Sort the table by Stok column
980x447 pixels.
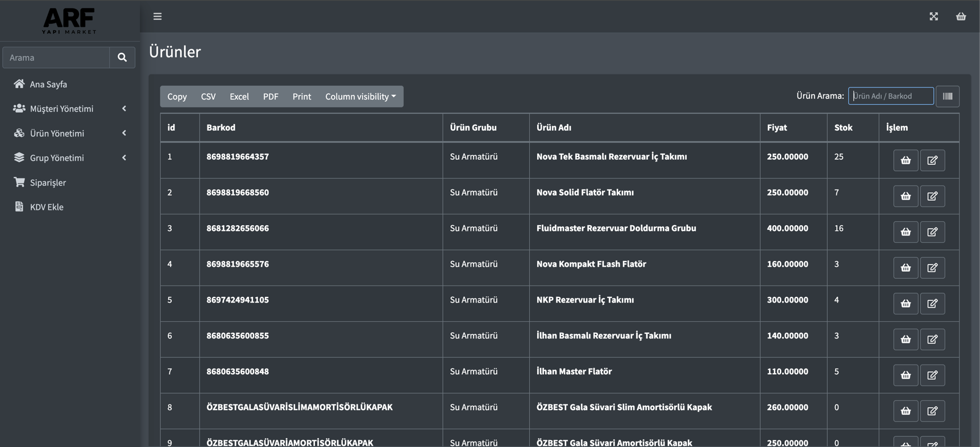point(853,128)
